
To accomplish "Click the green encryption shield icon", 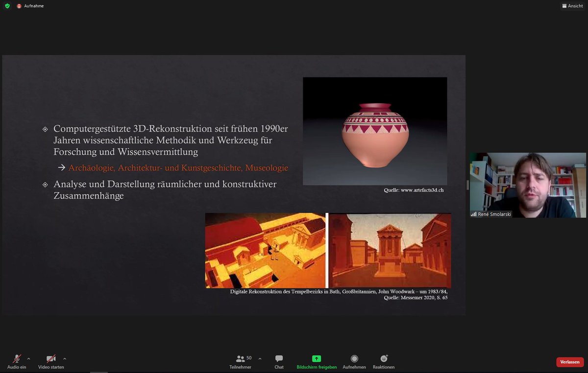I will [x=7, y=6].
